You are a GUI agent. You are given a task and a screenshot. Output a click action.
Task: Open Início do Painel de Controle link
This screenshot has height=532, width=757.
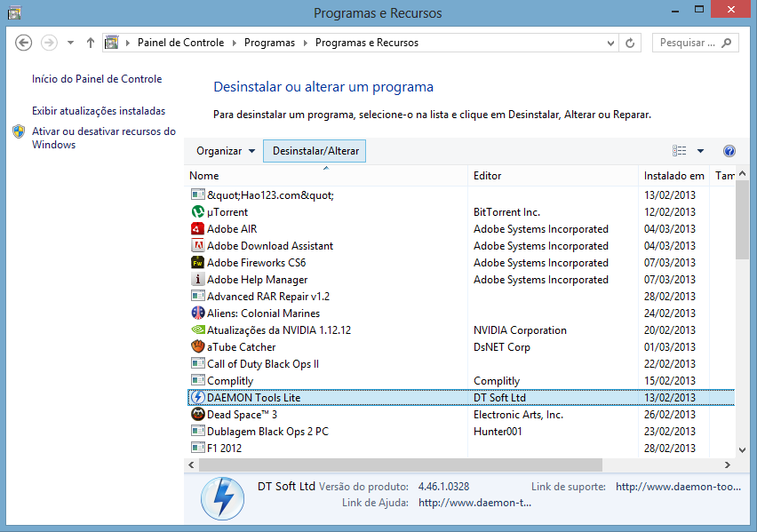tap(97, 79)
